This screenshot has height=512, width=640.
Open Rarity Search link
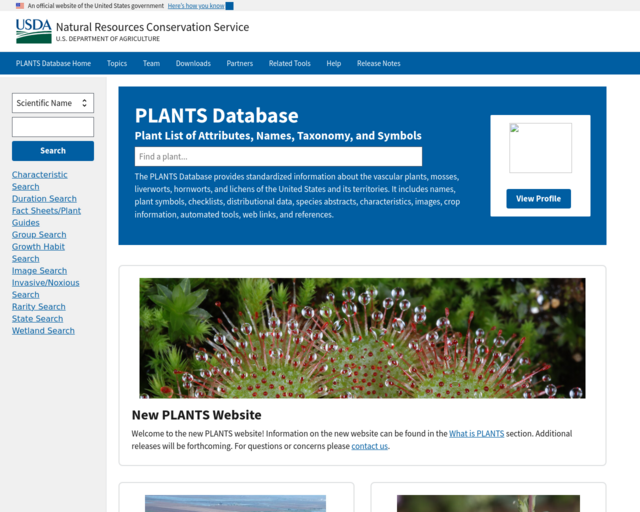(39, 306)
